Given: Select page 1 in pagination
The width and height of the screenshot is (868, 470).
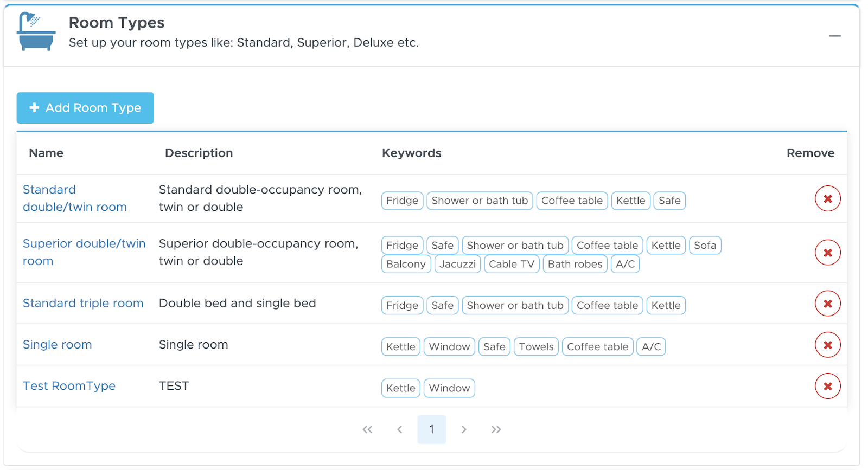Looking at the screenshot, I should 432,430.
